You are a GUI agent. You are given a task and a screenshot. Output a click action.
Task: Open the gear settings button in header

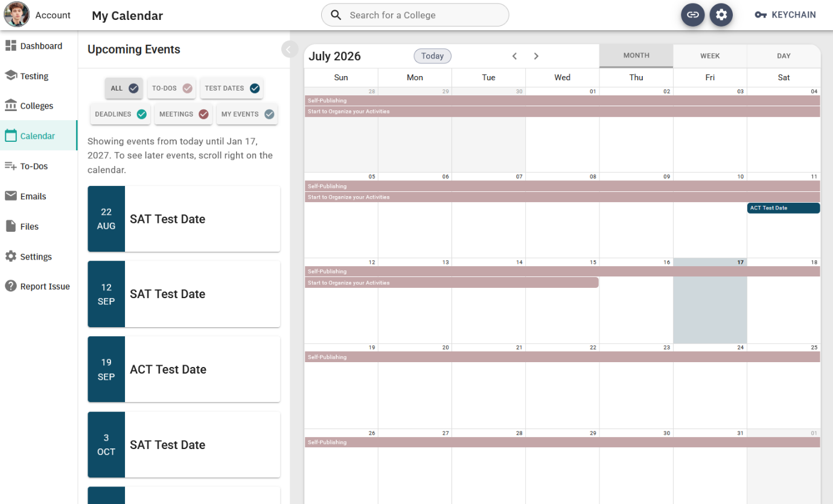tap(721, 15)
